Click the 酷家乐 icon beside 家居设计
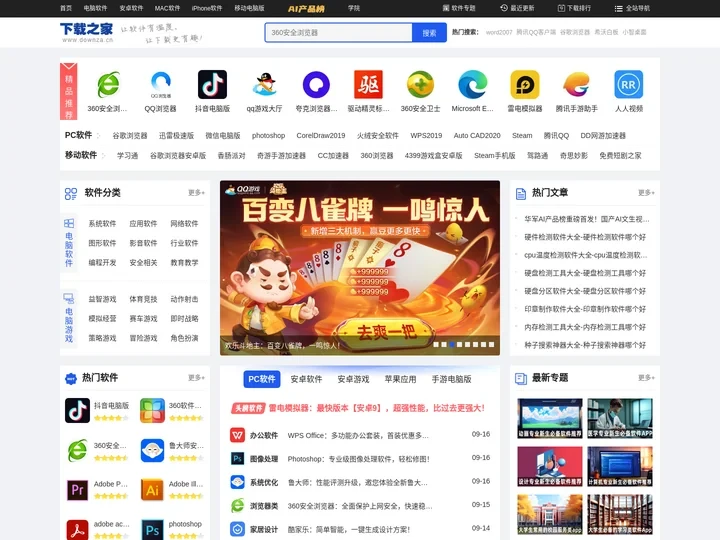 click(237, 529)
